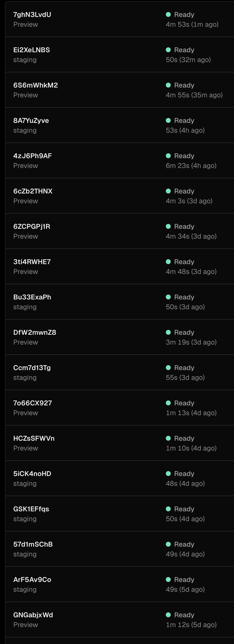Open deployment 5iCK4noHD

(32, 474)
